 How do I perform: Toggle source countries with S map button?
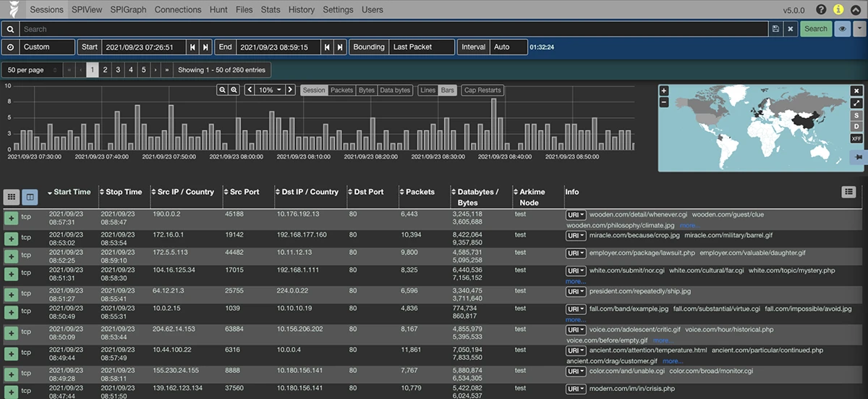coord(856,115)
